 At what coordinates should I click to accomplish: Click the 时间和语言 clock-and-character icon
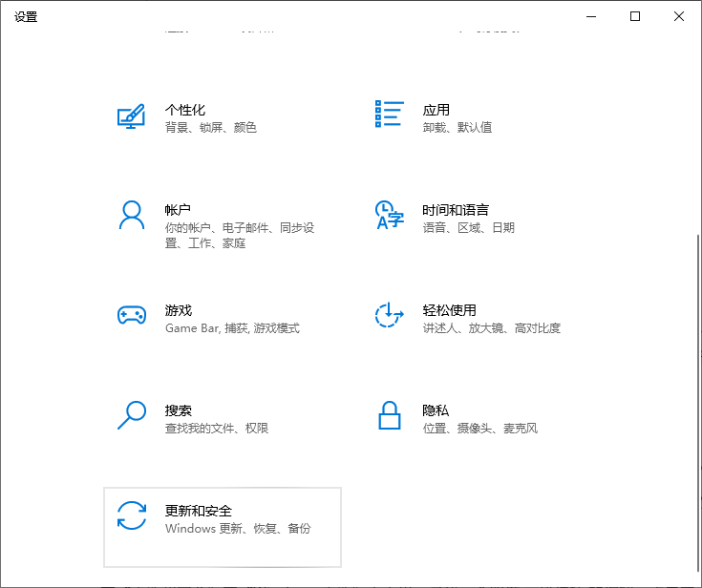[x=390, y=215]
